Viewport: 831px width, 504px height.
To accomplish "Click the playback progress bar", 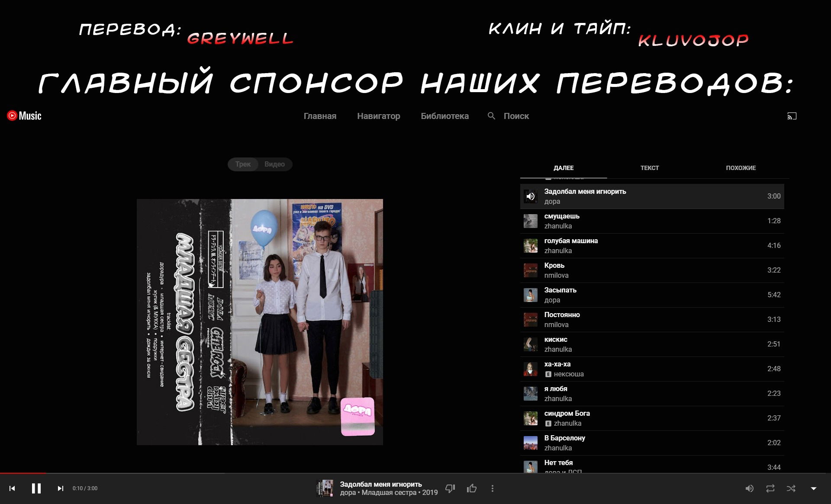I will click(415, 473).
